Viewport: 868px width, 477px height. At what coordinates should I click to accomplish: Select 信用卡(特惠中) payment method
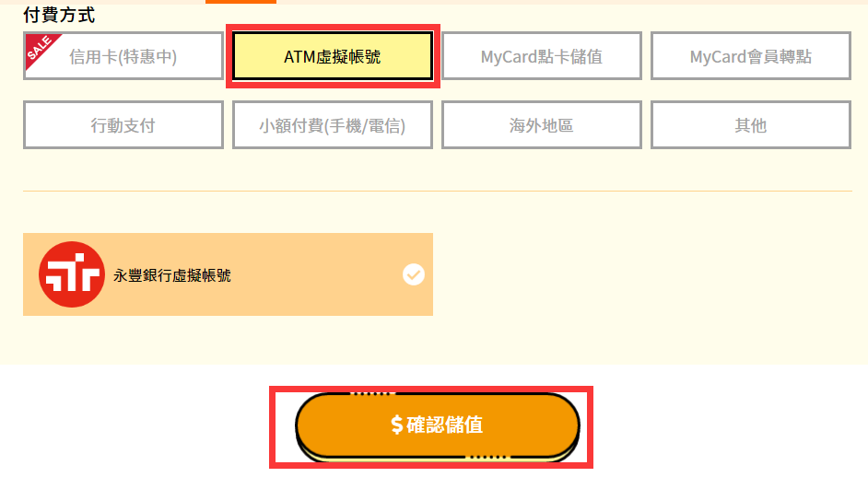pos(123,56)
